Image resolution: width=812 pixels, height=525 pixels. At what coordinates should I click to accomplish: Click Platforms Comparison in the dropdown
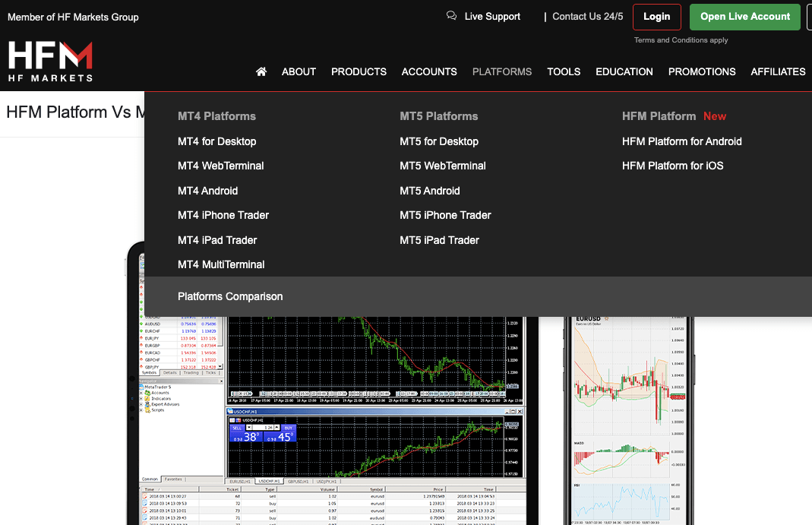(x=230, y=296)
